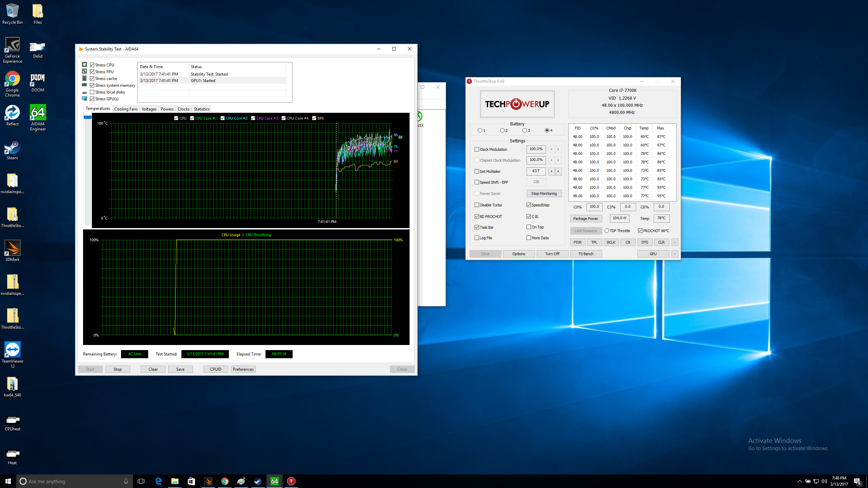
Task: Click minus button beside GPU
Action: point(675,254)
